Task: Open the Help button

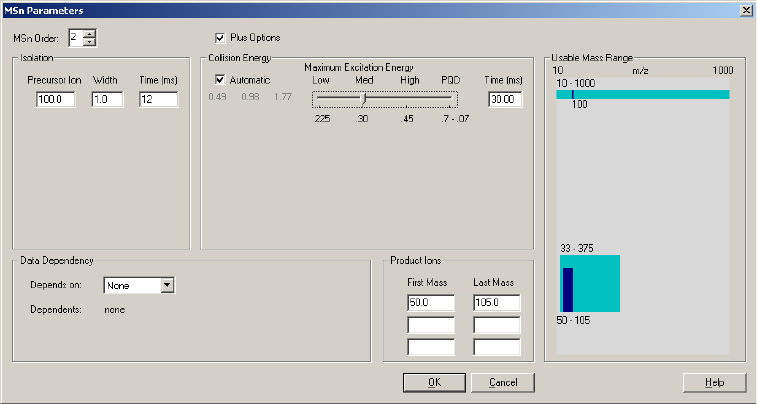Action: pyautogui.click(x=715, y=382)
